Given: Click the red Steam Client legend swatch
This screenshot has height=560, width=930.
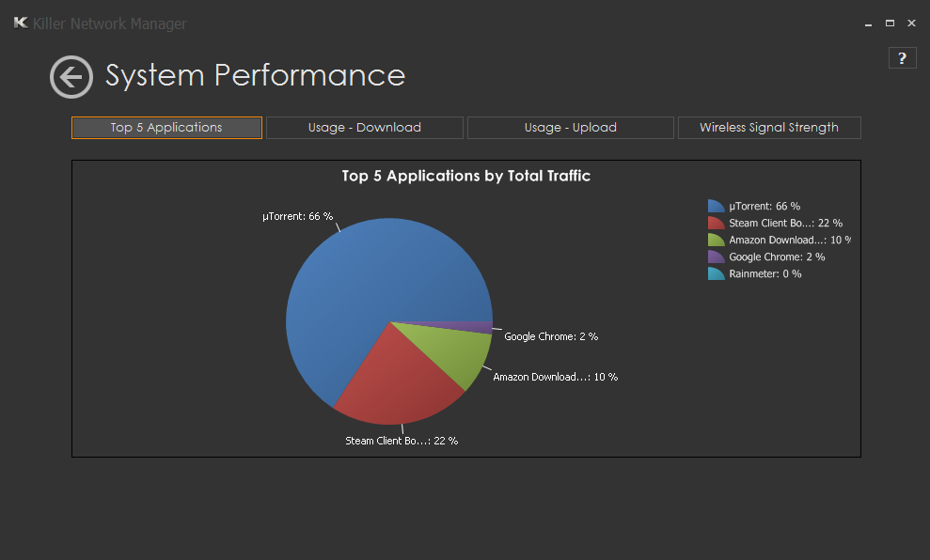Looking at the screenshot, I should pos(717,224).
